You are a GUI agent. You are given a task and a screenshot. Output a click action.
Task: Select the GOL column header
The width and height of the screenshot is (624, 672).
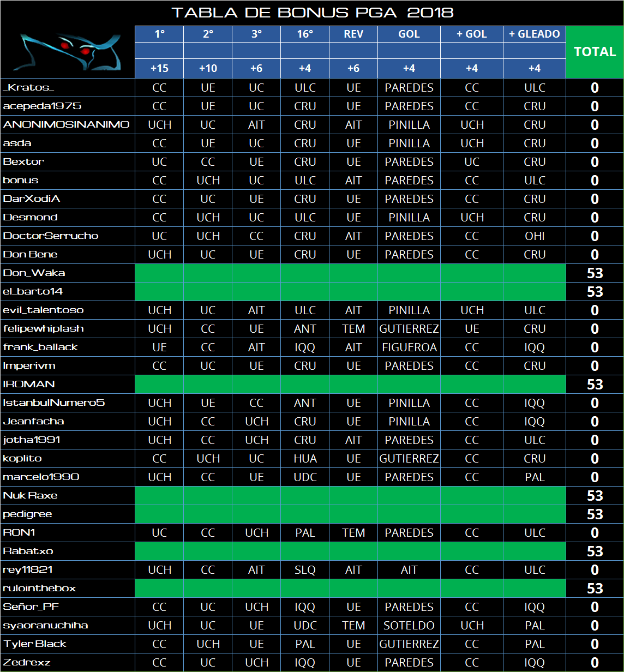point(409,34)
